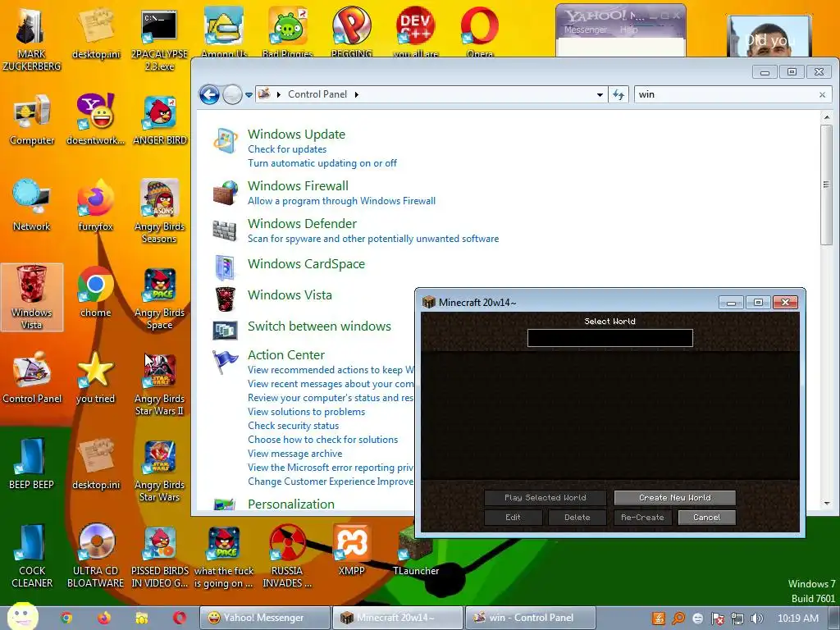Open 'View message archive' link
The height and width of the screenshot is (630, 840).
(x=294, y=454)
